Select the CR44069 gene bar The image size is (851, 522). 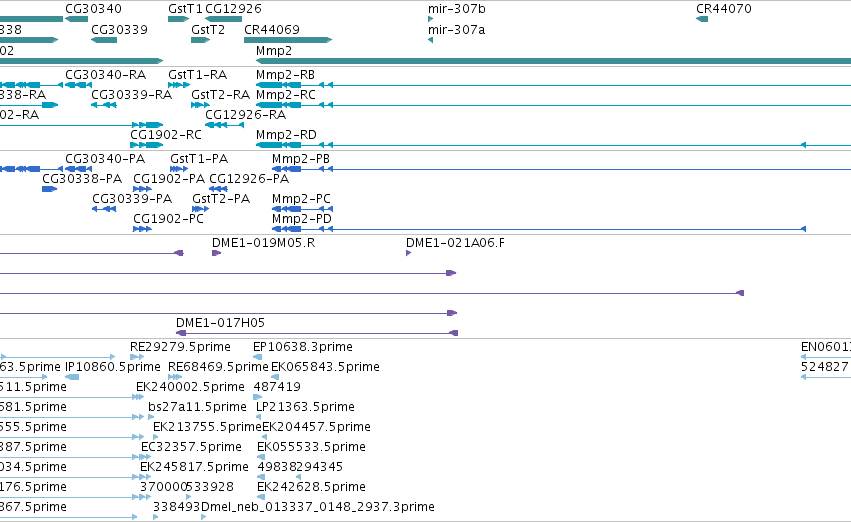[x=288, y=40]
